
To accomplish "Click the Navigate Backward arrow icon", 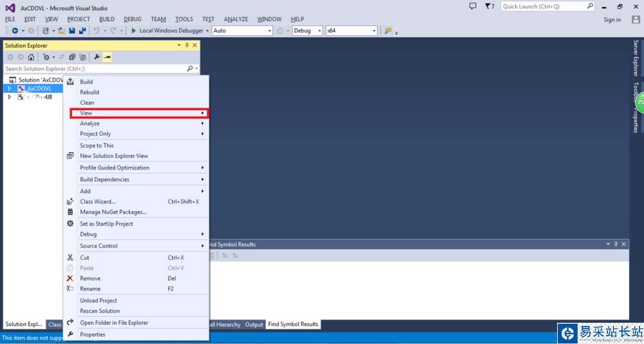I will pyautogui.click(x=15, y=30).
